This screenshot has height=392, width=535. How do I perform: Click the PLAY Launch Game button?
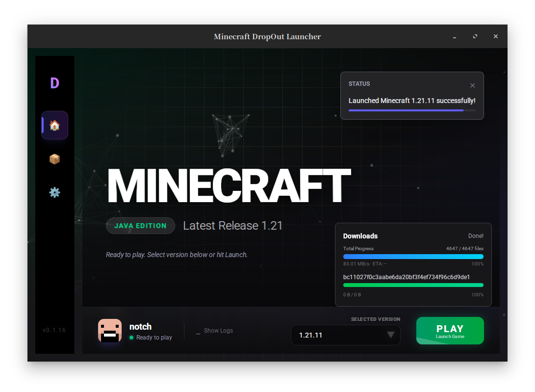[450, 331]
